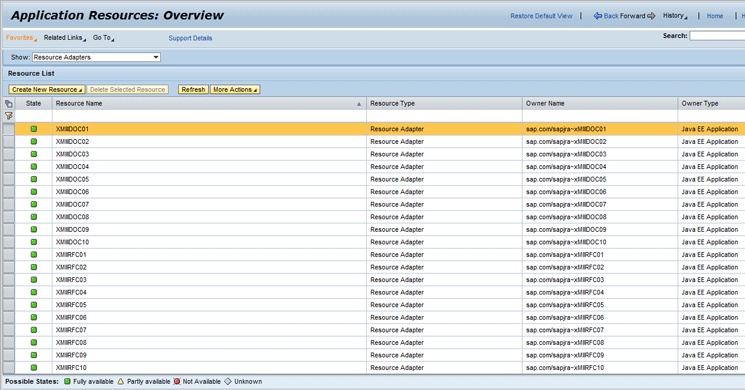745x390 pixels.
Task: Select the XMIIRFC10 resource name
Action: [71, 368]
